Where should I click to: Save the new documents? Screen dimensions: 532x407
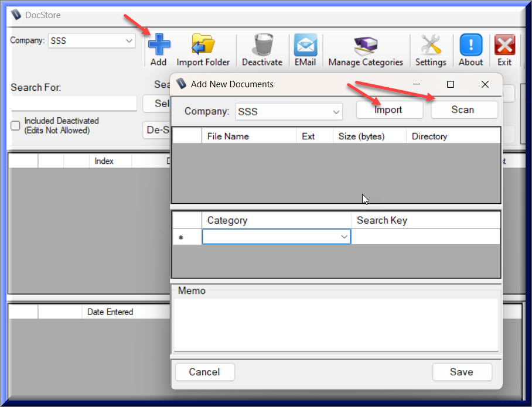pyautogui.click(x=462, y=372)
